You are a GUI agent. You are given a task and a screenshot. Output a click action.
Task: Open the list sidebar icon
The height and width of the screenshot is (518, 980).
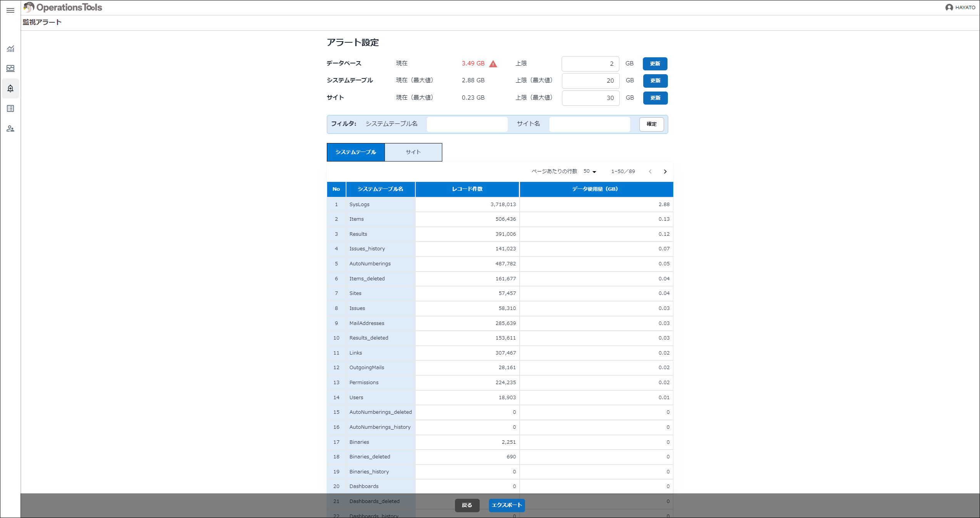click(x=10, y=108)
